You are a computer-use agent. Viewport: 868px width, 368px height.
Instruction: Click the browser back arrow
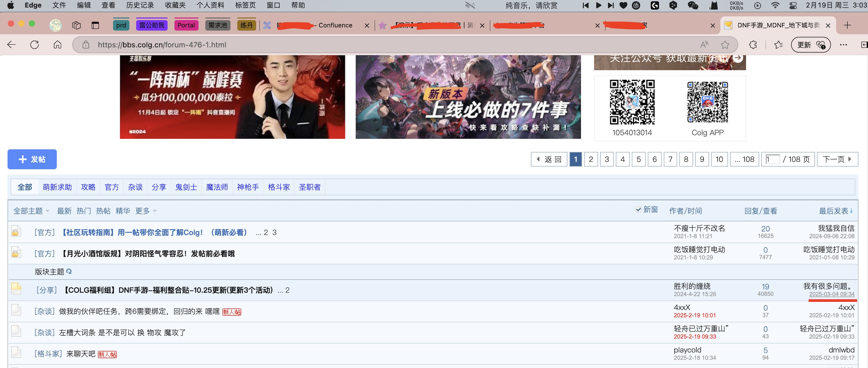[x=11, y=45]
